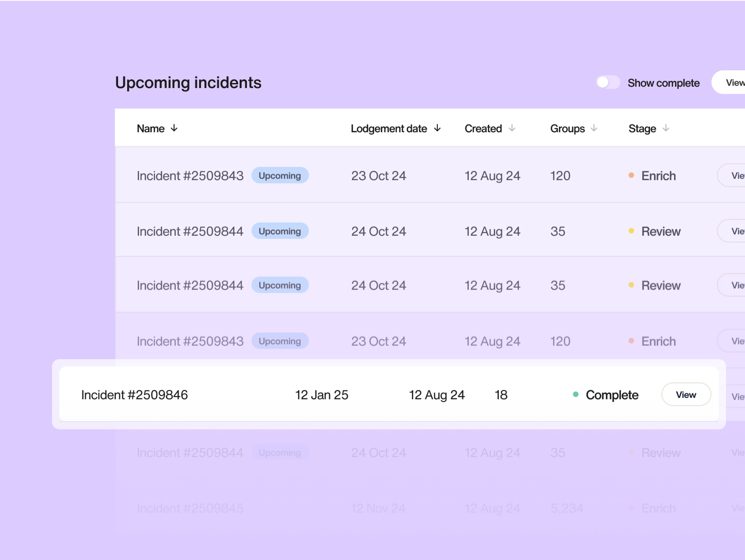Screen dimensions: 745x560
Task: Click the orange dot beside first Enrich
Action: pos(631,175)
